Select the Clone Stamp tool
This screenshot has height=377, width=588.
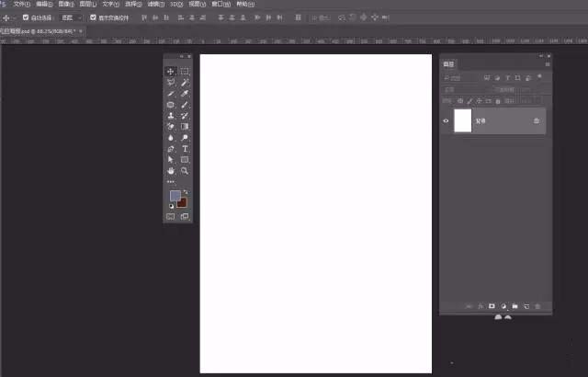171,116
